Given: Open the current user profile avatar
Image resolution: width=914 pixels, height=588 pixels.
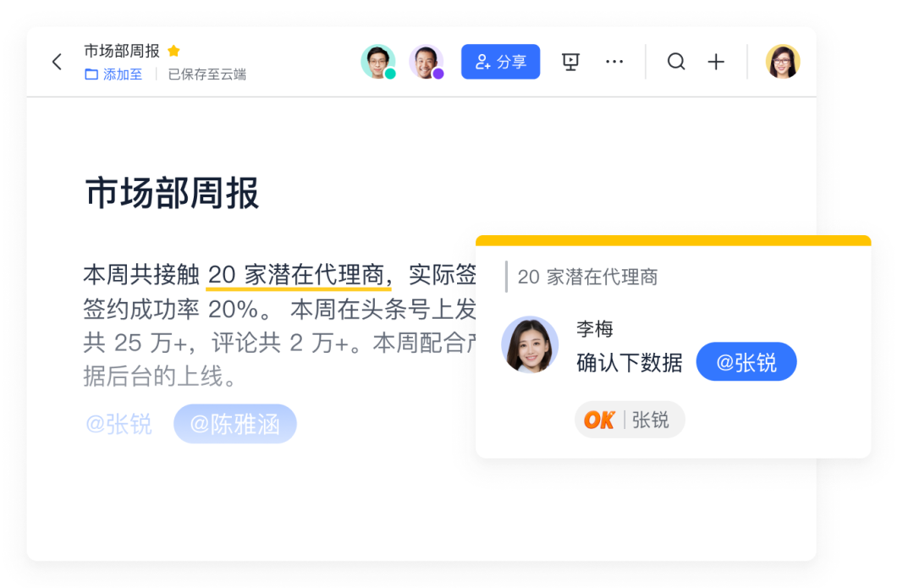Looking at the screenshot, I should [782, 61].
